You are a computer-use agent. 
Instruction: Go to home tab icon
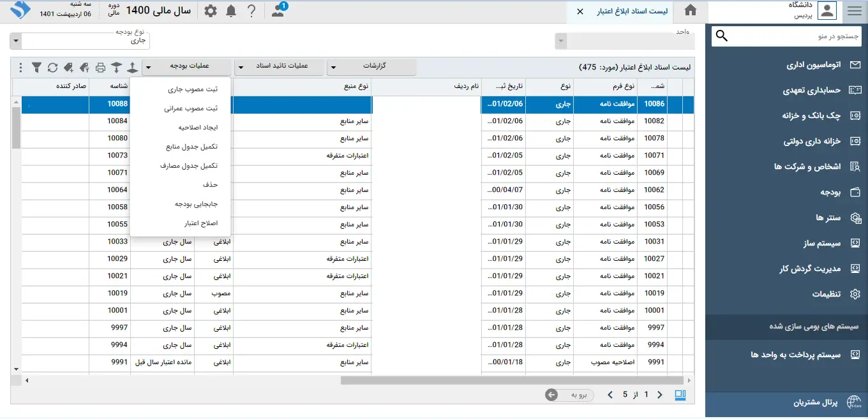(690, 11)
